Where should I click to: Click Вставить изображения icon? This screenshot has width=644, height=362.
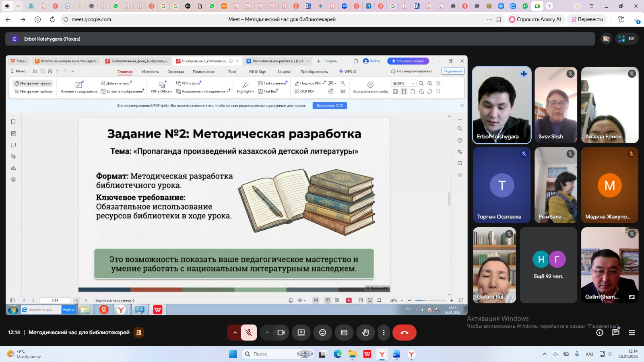[122, 91]
